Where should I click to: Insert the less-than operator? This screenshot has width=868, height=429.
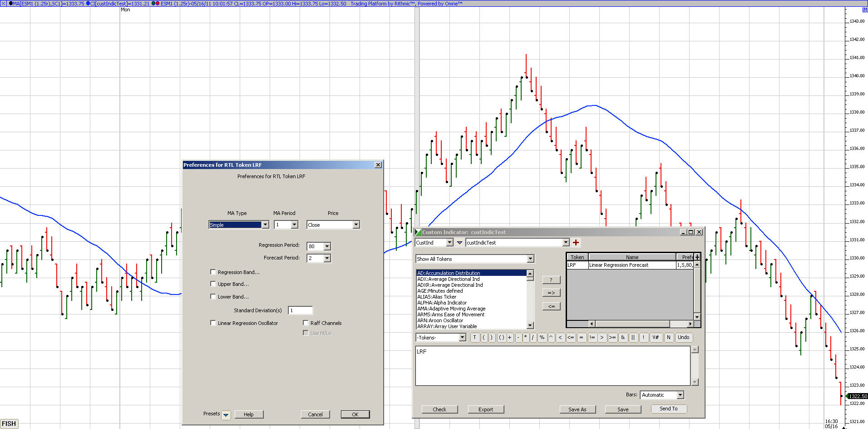(560, 337)
